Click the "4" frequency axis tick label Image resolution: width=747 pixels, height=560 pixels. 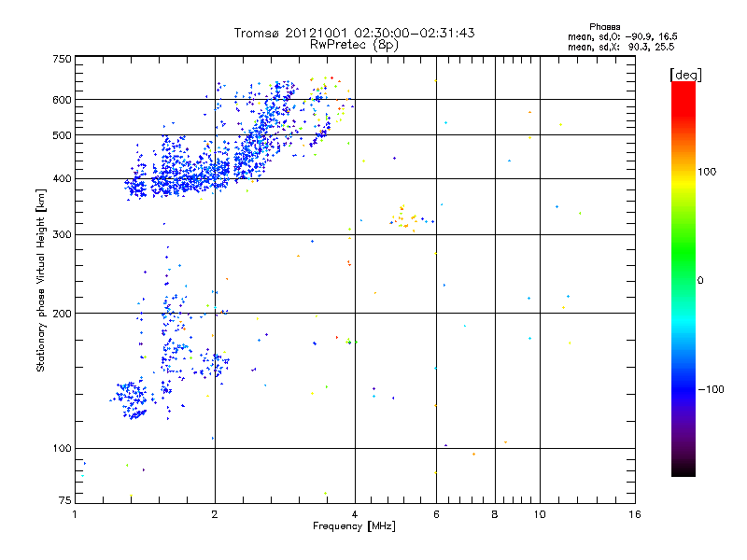[355, 514]
